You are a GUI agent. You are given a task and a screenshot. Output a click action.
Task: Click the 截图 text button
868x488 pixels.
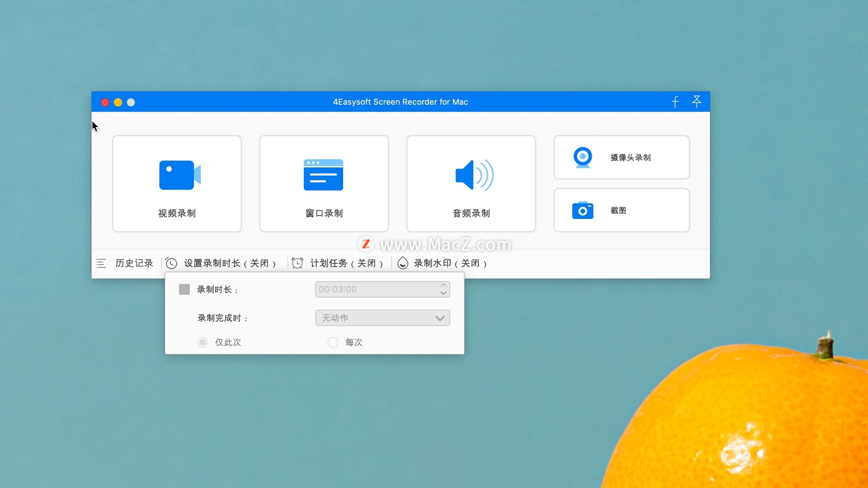(x=618, y=210)
